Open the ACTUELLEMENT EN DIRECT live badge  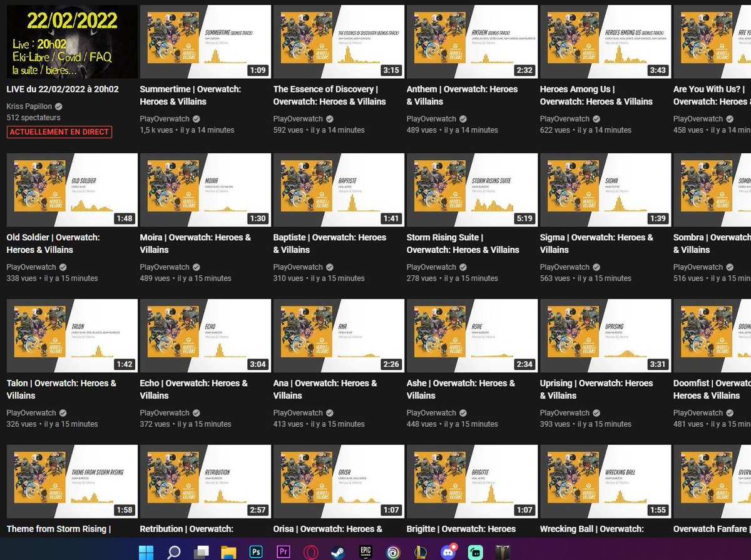tap(59, 132)
